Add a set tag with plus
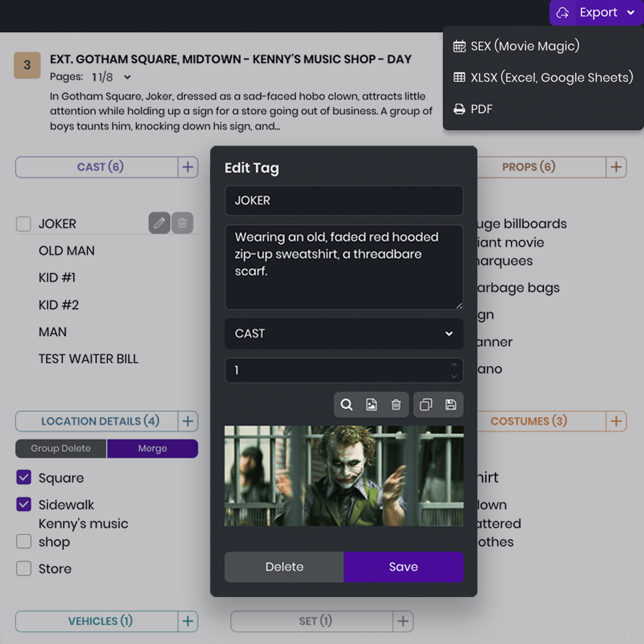The height and width of the screenshot is (644, 644). point(403,622)
